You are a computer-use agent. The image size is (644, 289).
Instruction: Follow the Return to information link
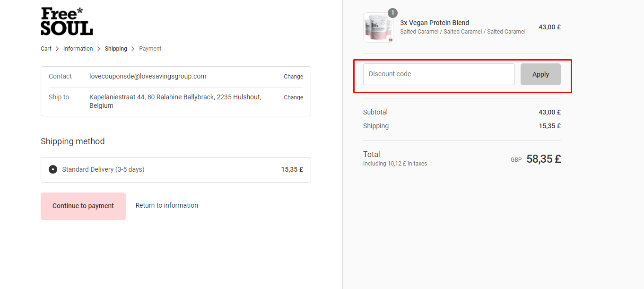tap(166, 205)
